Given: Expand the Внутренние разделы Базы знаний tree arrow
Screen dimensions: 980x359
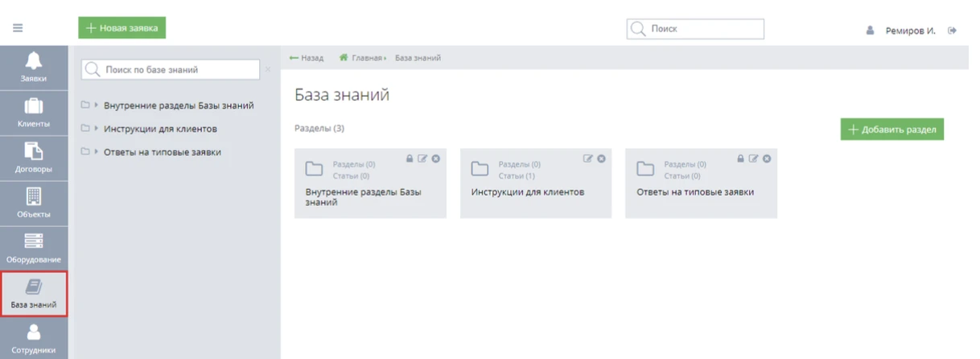Looking at the screenshot, I should (97, 105).
